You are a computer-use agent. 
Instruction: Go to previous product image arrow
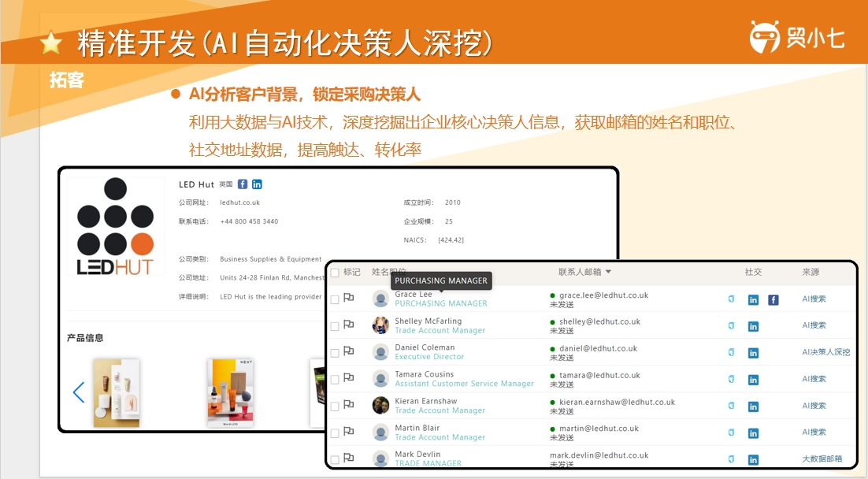[79, 392]
